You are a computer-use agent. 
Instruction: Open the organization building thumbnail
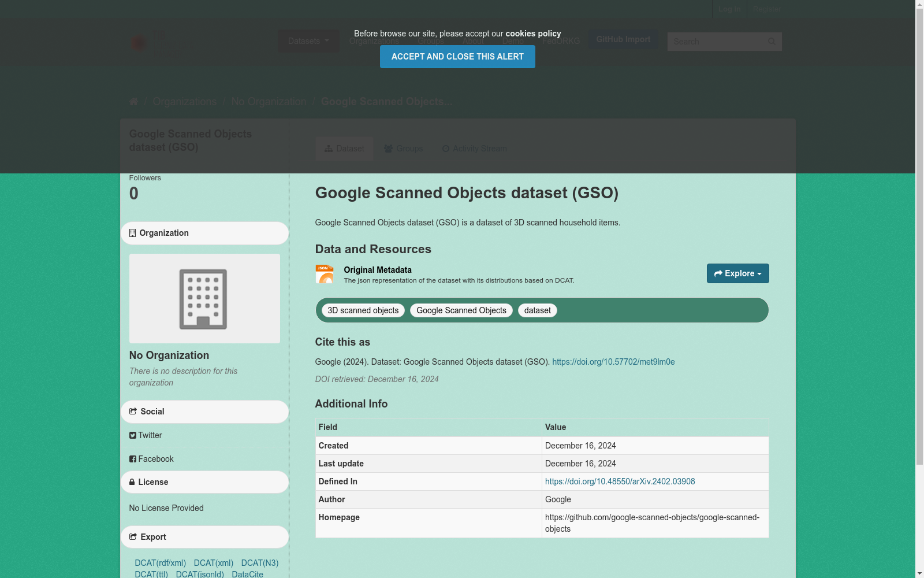click(x=204, y=298)
